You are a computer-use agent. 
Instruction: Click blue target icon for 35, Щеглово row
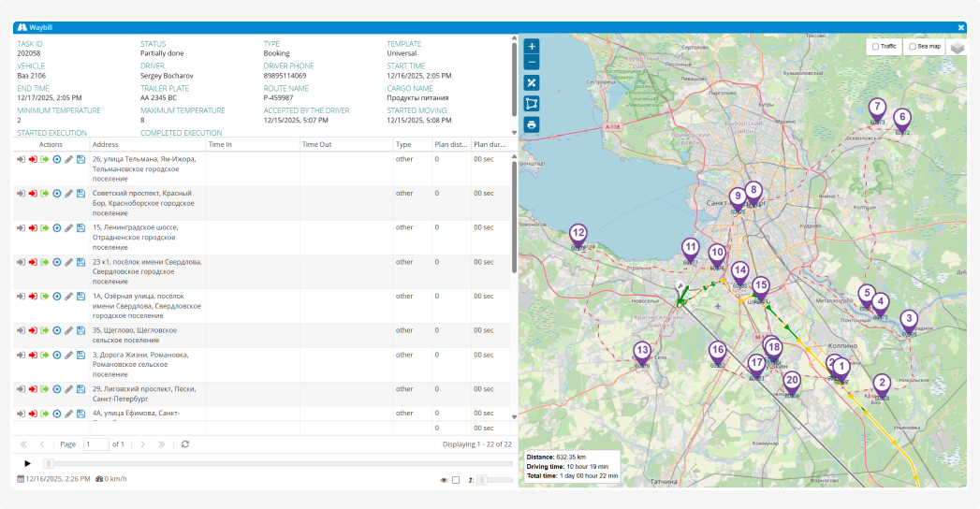(56, 330)
